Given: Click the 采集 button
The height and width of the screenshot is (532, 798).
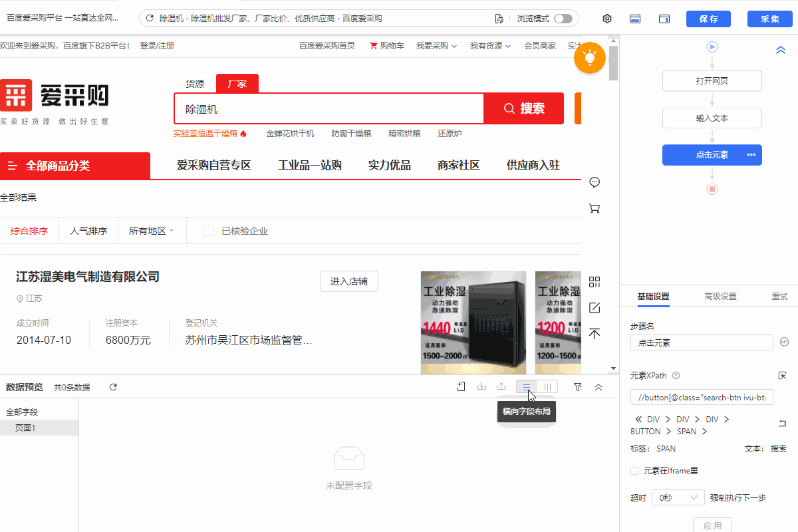Looking at the screenshot, I should coord(770,19).
